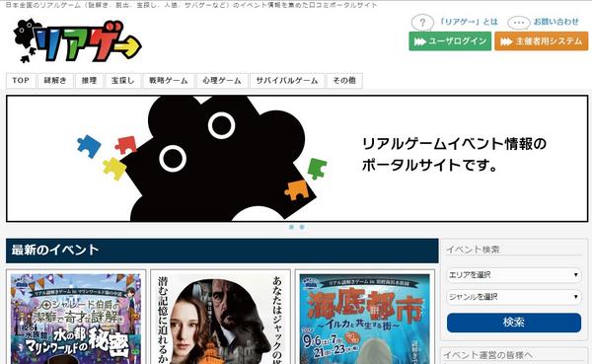The height and width of the screenshot is (364, 592).
Task: Switch to the サバイバルゲーム tab
Action: (287, 81)
